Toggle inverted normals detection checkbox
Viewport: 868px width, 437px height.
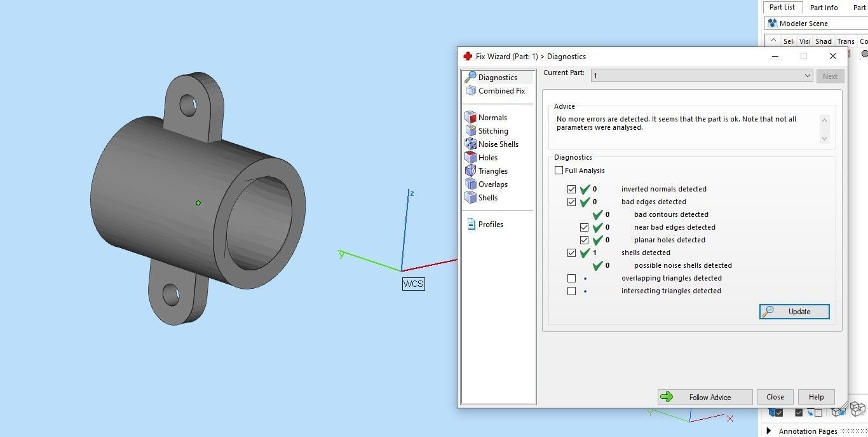(571, 189)
